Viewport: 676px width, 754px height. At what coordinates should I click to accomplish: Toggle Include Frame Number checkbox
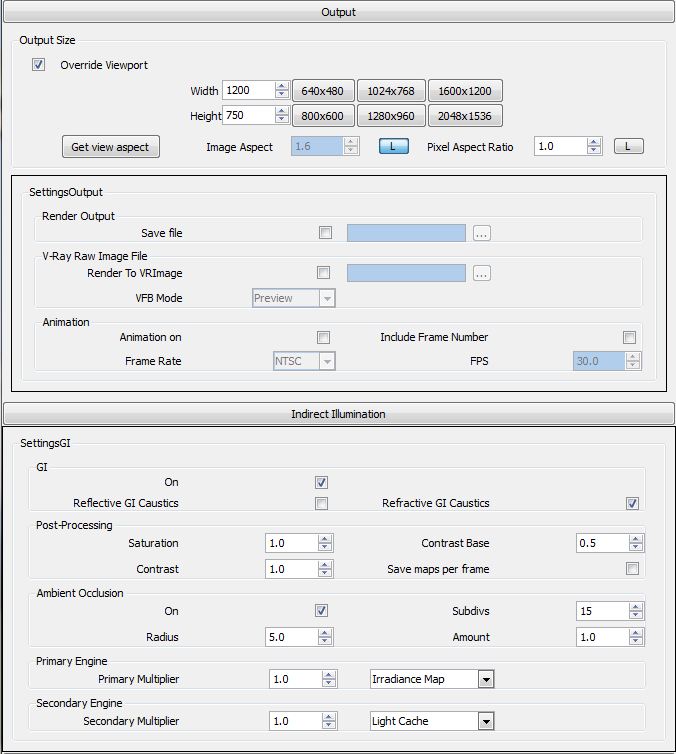tap(629, 337)
